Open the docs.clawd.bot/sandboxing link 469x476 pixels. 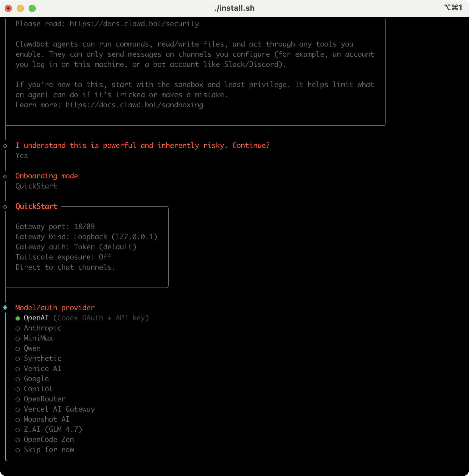pos(134,105)
